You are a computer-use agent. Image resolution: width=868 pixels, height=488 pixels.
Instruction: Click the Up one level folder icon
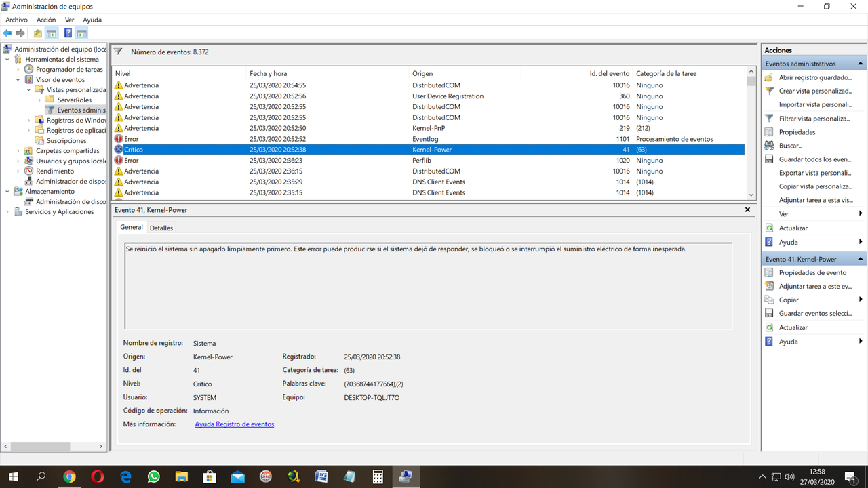[x=38, y=33]
